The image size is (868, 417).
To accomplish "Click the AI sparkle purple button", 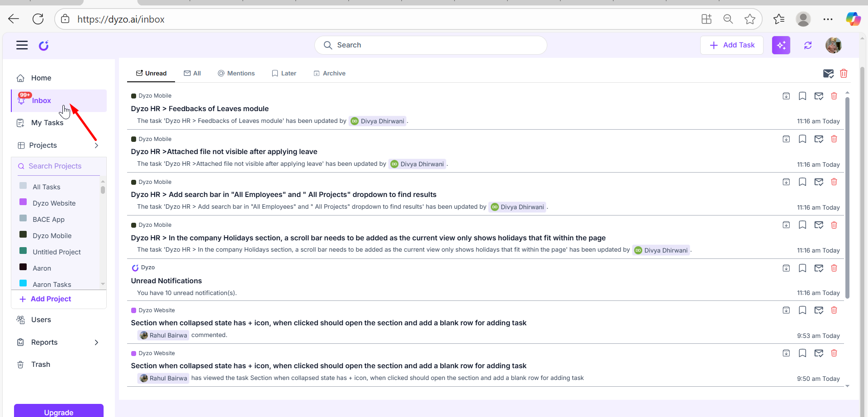I will pyautogui.click(x=781, y=45).
